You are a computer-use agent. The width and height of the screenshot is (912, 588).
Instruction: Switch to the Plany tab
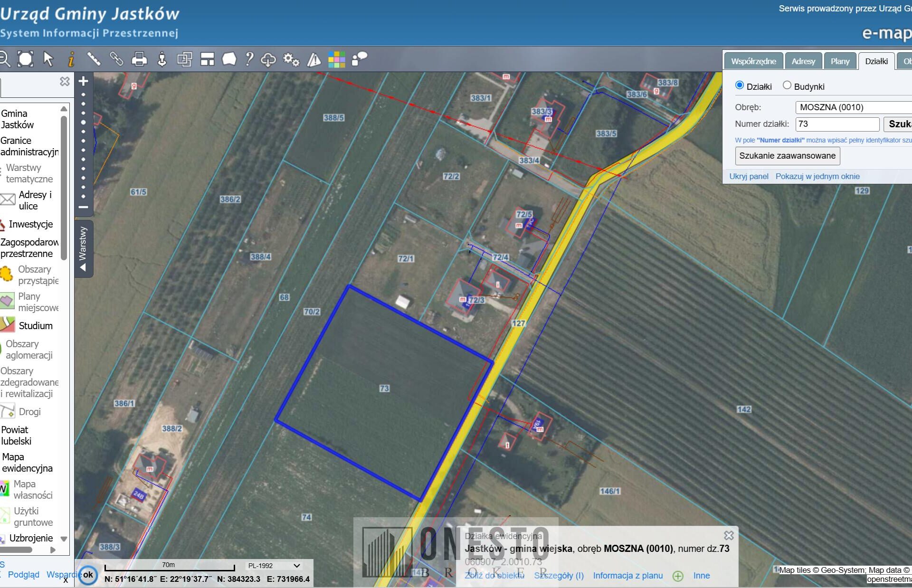pyautogui.click(x=840, y=61)
